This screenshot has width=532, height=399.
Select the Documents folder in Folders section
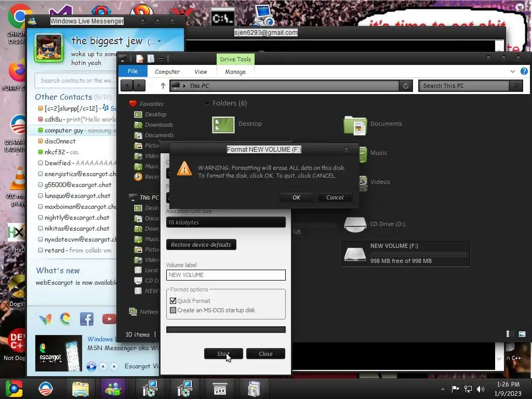pos(355,125)
